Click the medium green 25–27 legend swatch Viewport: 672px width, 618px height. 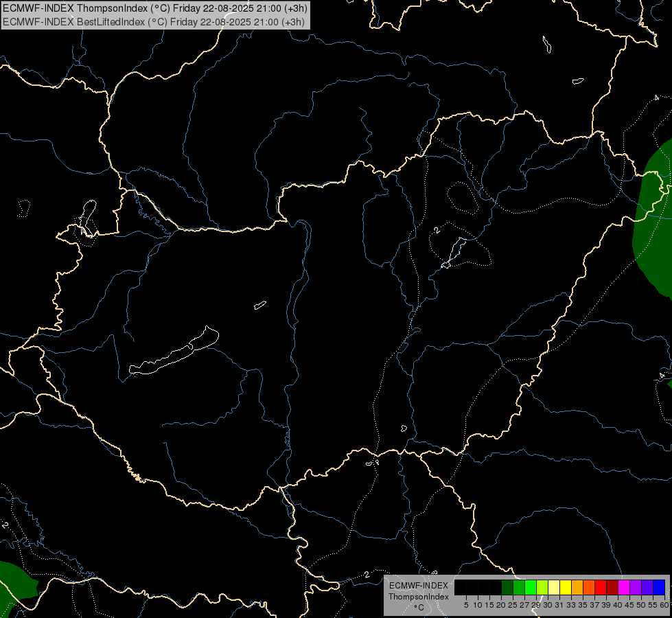click(519, 588)
